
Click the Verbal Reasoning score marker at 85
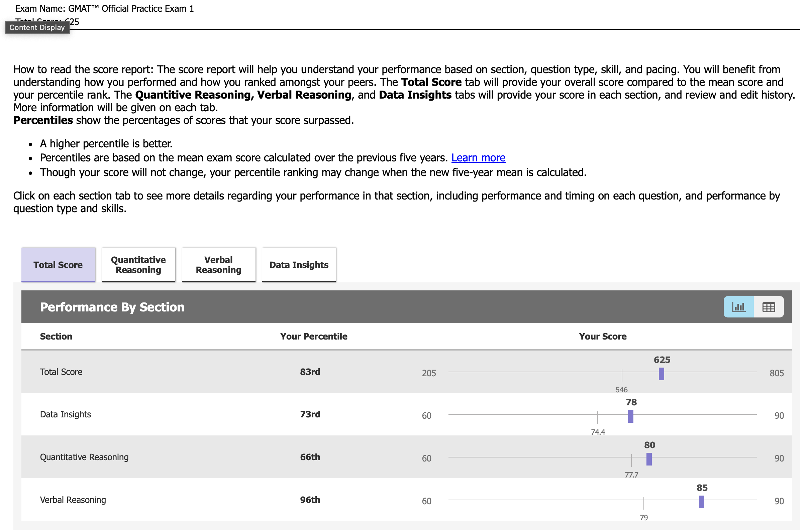[x=701, y=502]
